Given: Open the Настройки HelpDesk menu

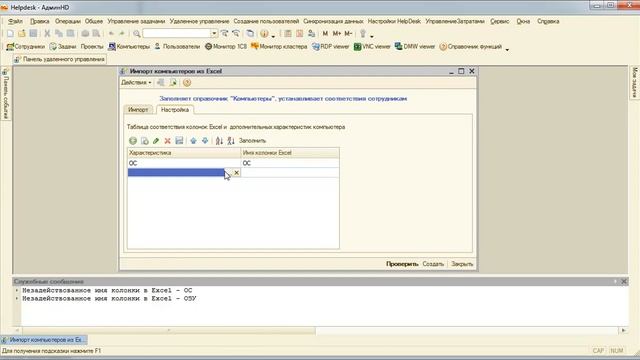Looking at the screenshot, I should (394, 21).
